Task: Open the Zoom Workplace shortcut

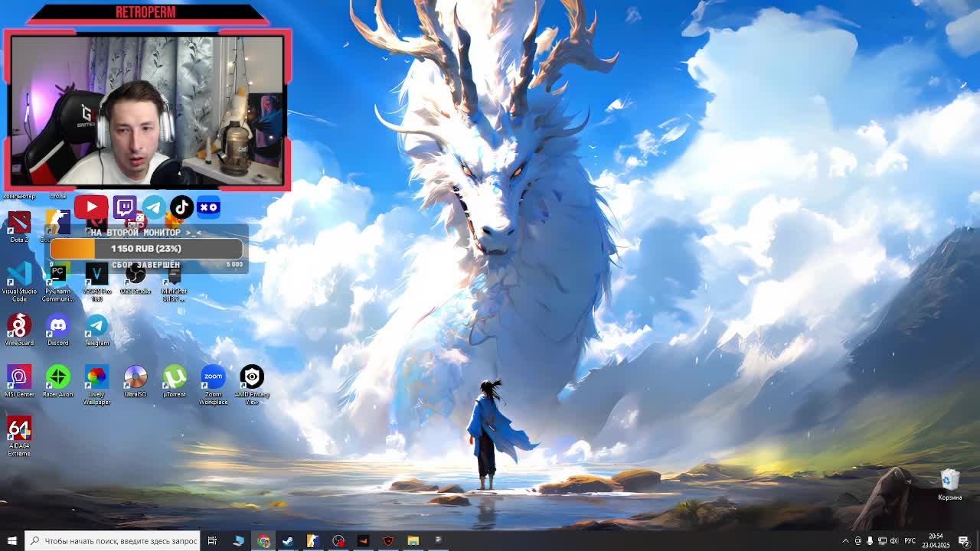Action: coord(213,385)
